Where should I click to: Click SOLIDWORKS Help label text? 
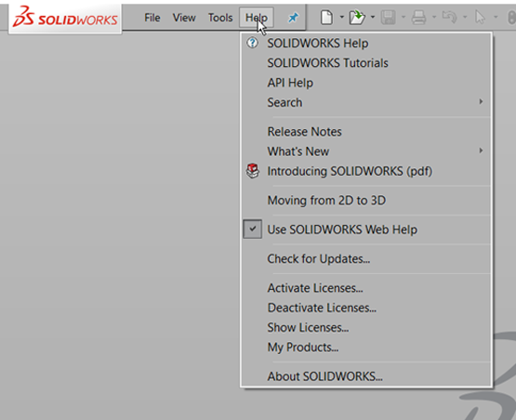[318, 44]
